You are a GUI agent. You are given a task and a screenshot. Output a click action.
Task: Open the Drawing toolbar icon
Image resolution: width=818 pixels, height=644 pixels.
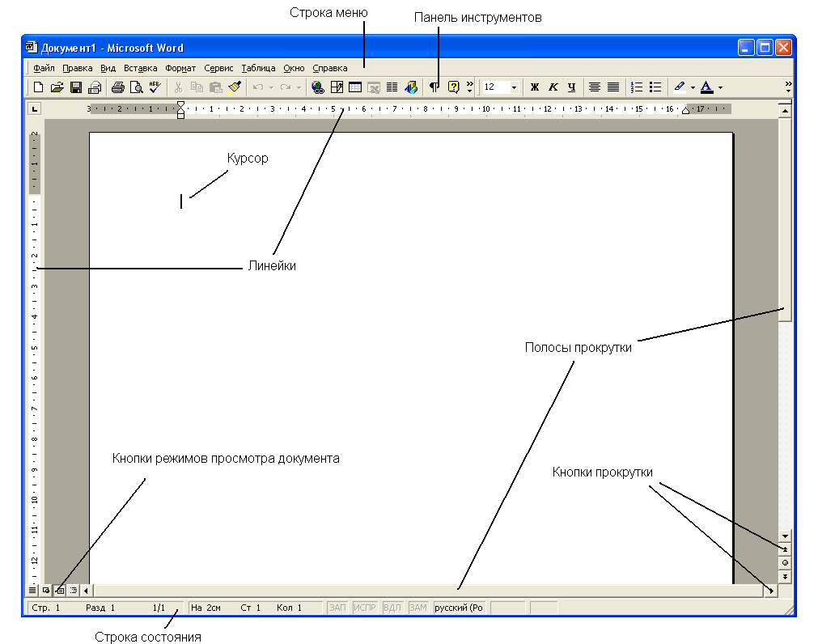[411, 87]
